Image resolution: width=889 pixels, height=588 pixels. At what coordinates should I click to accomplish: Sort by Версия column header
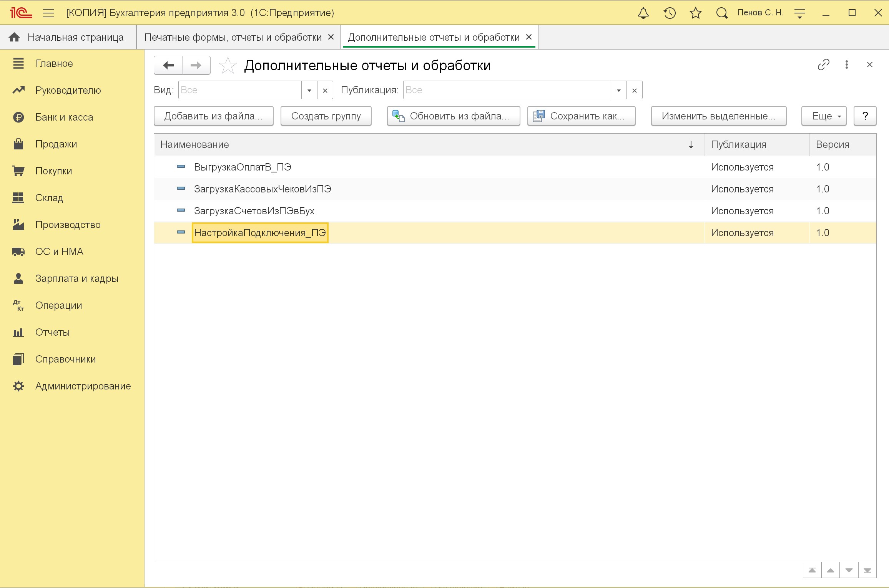click(843, 144)
